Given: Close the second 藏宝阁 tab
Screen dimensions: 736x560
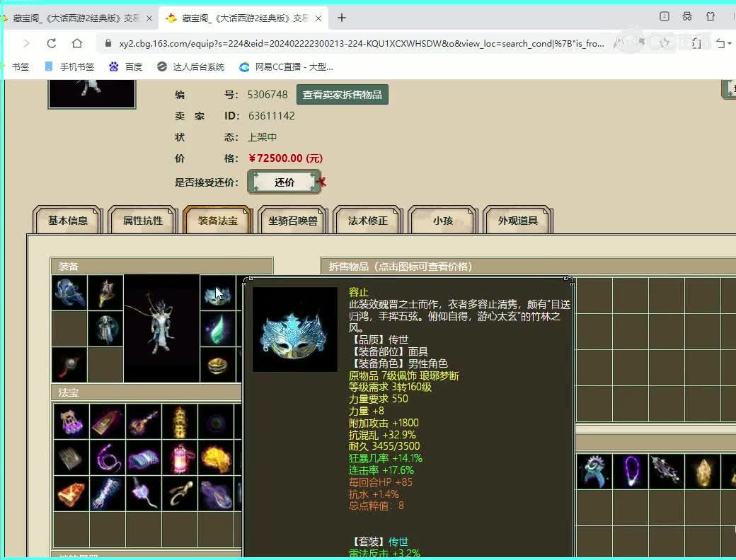Looking at the screenshot, I should click(x=318, y=18).
